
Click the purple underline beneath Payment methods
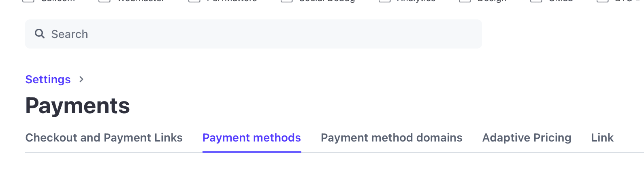(252, 152)
